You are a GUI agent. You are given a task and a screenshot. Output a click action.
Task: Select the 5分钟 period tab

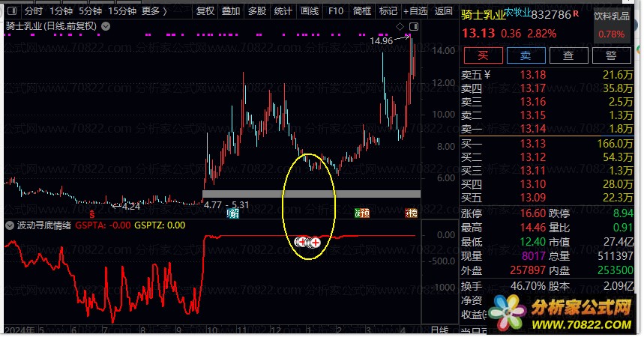(91, 11)
